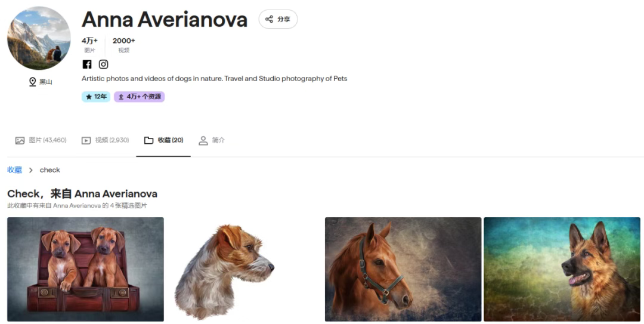Click the share icon beside the name
Image resolution: width=644 pixels, height=324 pixels.
pos(269,19)
